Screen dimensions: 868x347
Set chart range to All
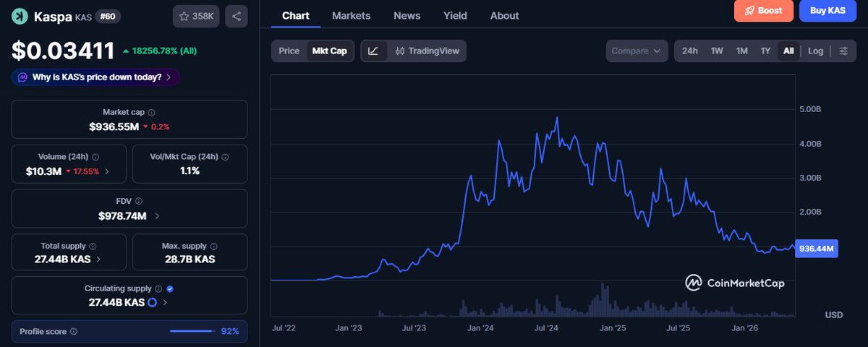(x=788, y=51)
